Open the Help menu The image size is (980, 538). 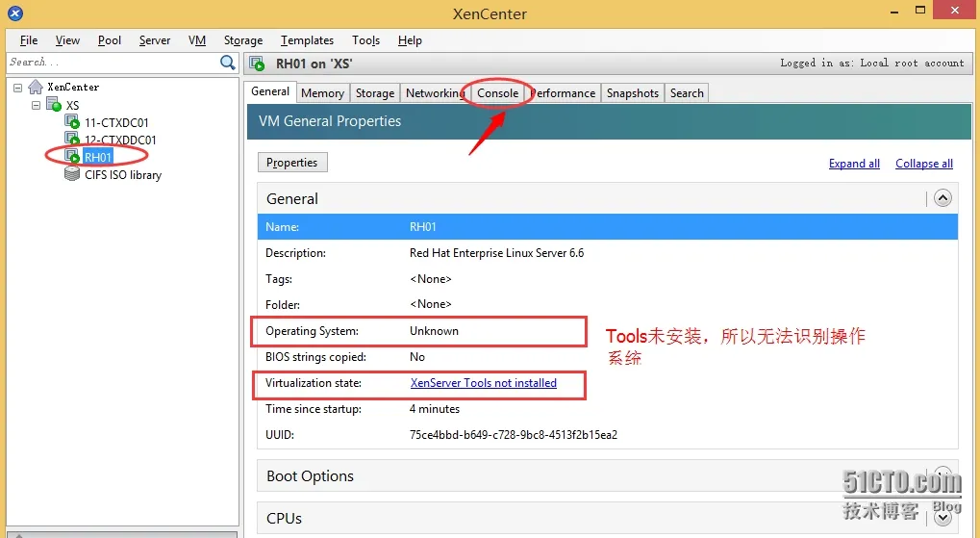(410, 40)
